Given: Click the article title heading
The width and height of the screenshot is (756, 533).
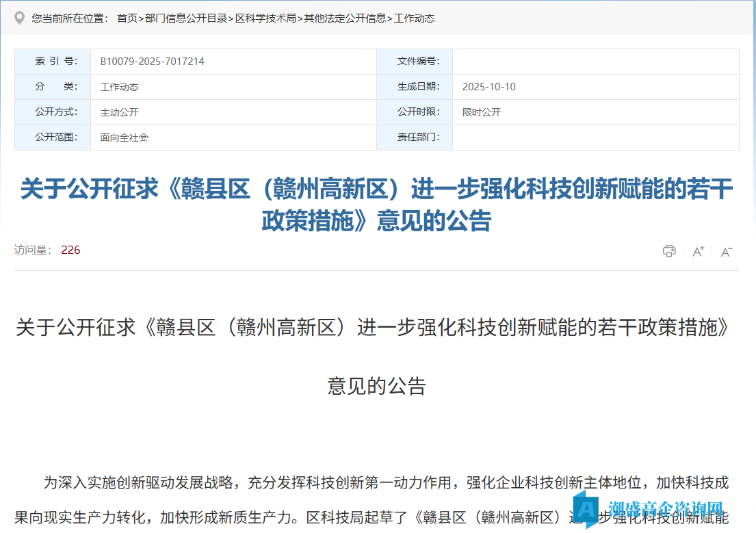Looking at the screenshot, I should click(x=378, y=203).
